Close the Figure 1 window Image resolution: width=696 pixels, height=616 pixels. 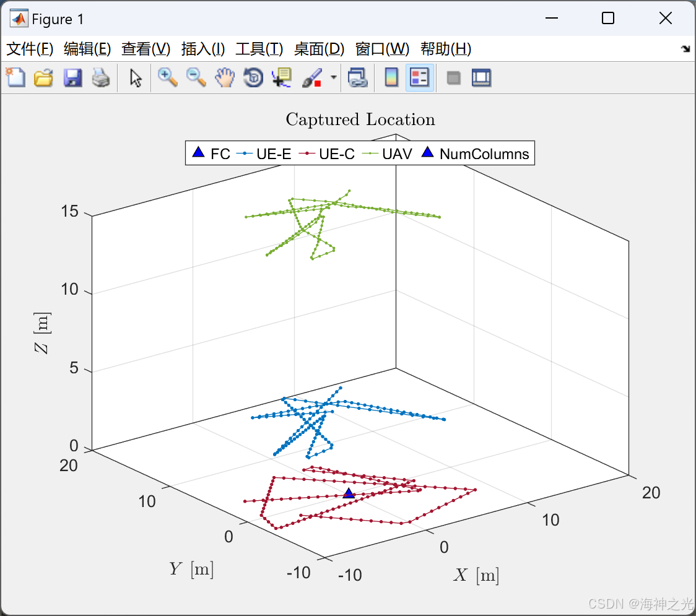pos(666,18)
